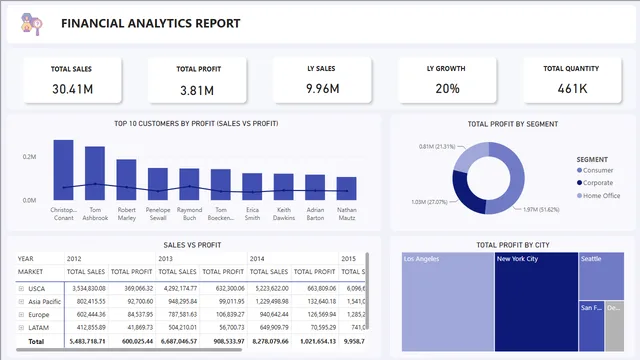Click the Total Quantity 461K card

(572, 80)
